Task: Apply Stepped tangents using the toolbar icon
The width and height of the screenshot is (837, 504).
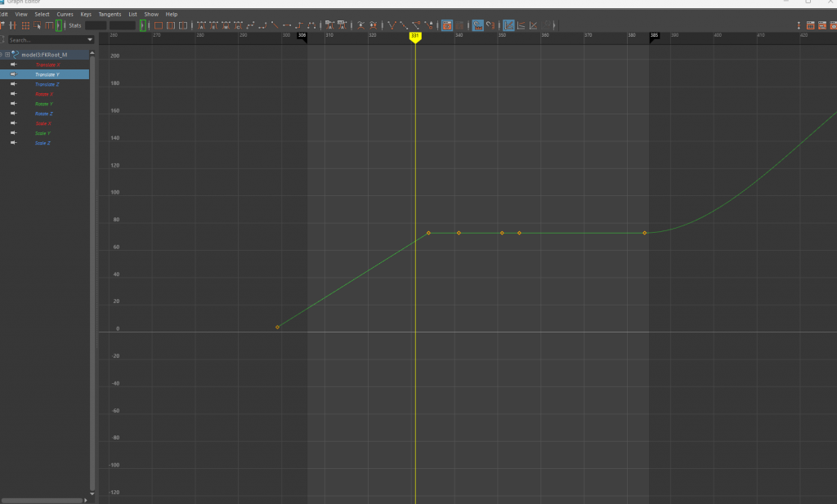Action: (x=299, y=25)
